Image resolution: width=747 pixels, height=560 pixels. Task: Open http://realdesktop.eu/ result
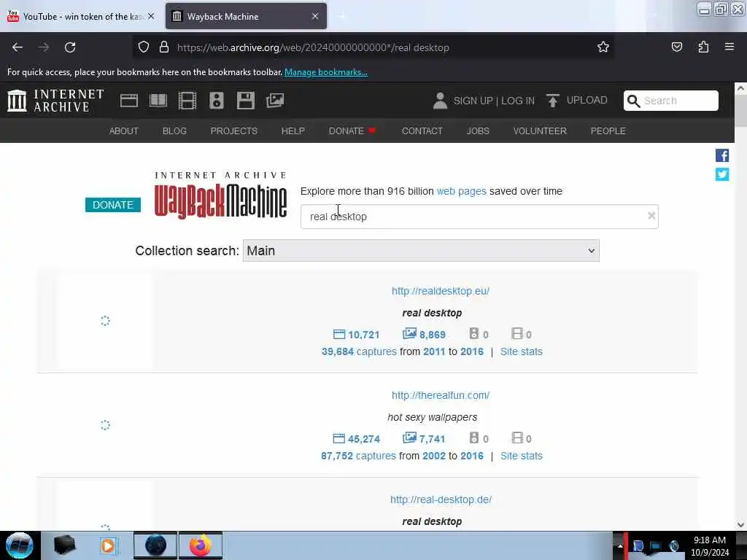[441, 291]
